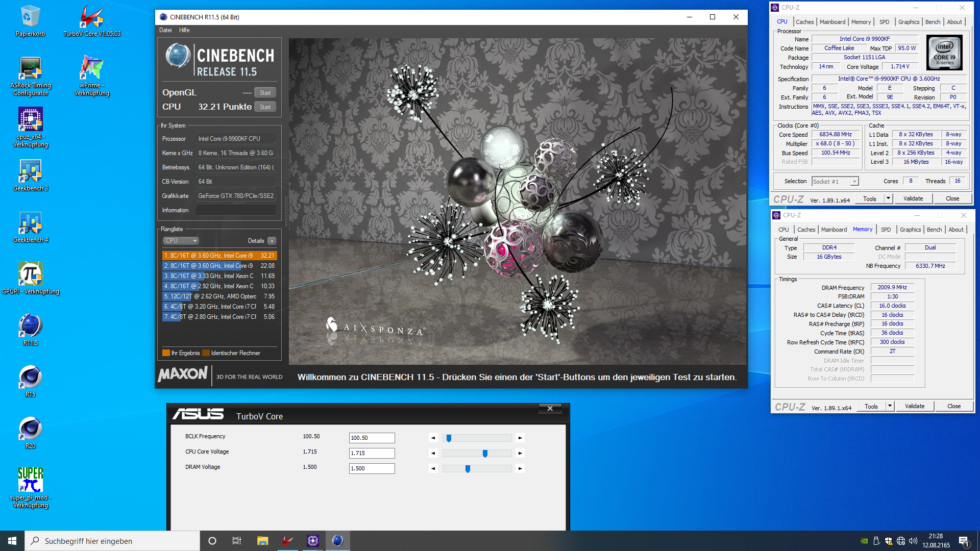Open CPU tab in lower CPU-Z window
The width and height of the screenshot is (980, 551).
[x=784, y=230]
